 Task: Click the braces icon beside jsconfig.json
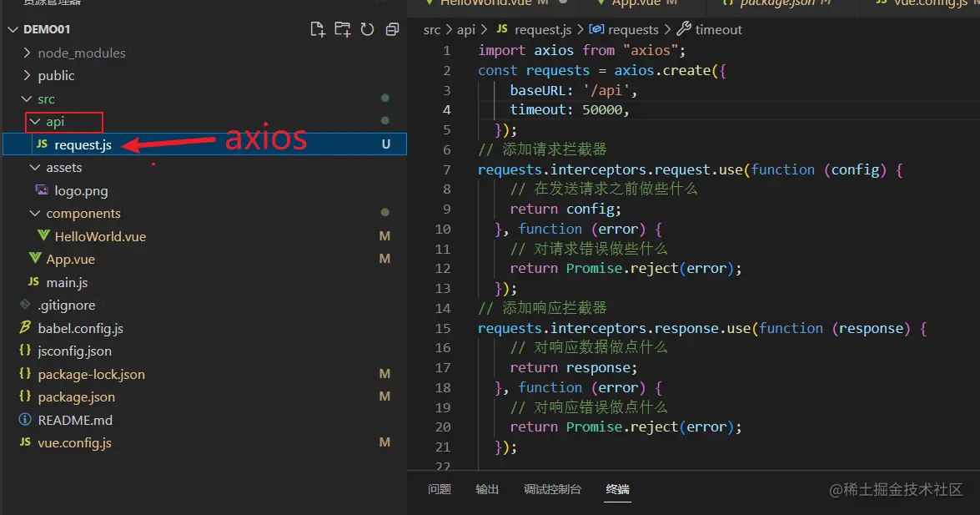(x=25, y=350)
